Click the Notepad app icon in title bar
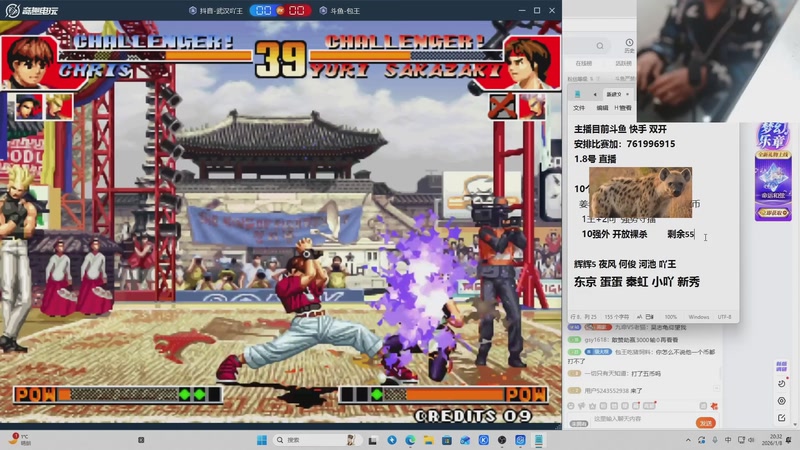Image resolution: width=800 pixels, height=450 pixels. 578,94
